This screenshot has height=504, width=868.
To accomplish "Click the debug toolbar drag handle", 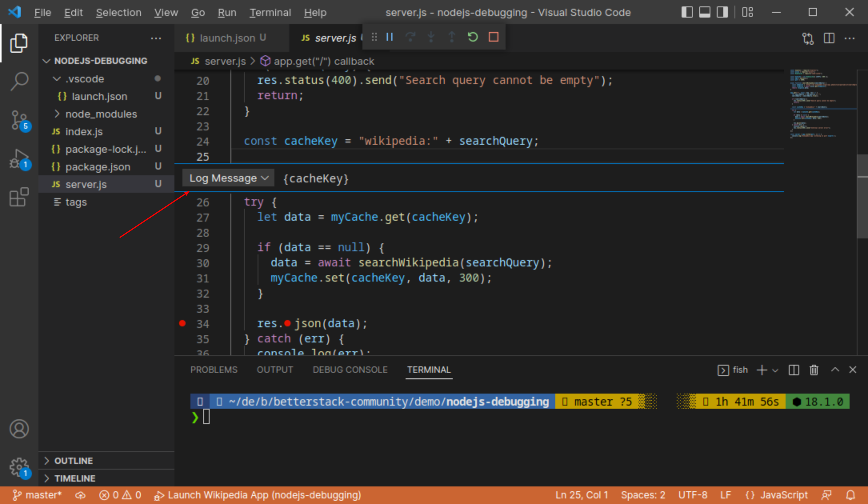I will pyautogui.click(x=374, y=37).
